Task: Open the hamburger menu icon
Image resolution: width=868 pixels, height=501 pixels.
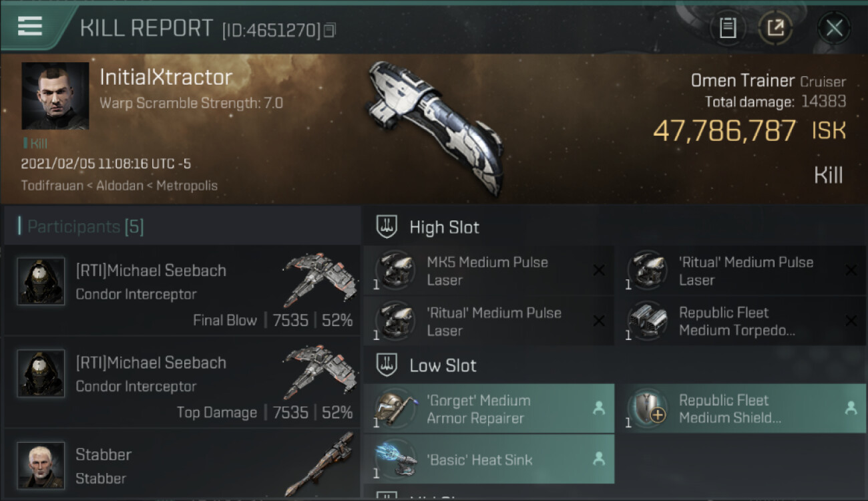Action: point(30,27)
